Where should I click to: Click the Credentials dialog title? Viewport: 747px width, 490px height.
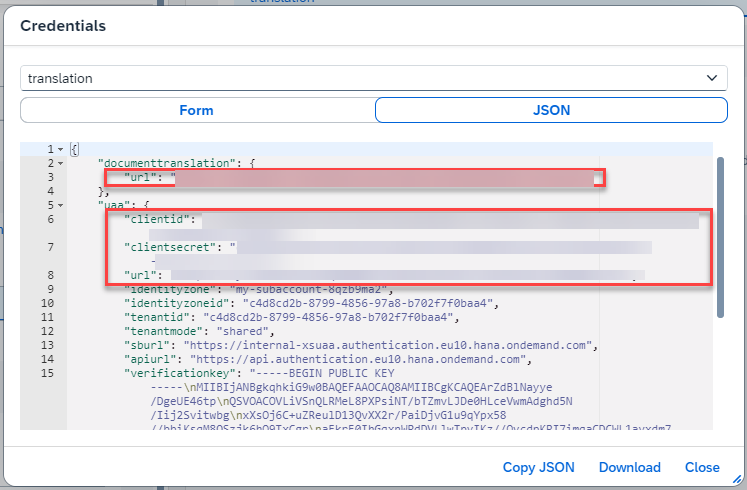63,26
